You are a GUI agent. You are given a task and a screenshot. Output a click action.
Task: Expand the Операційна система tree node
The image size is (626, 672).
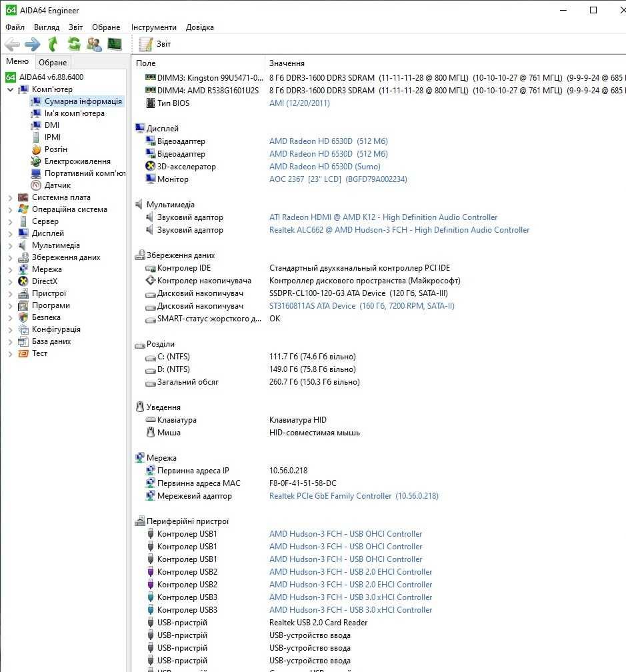pyautogui.click(x=10, y=209)
